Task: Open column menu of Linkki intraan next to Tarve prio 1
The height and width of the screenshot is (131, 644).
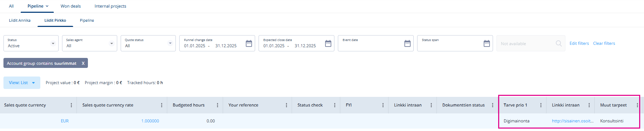Action: [589, 105]
